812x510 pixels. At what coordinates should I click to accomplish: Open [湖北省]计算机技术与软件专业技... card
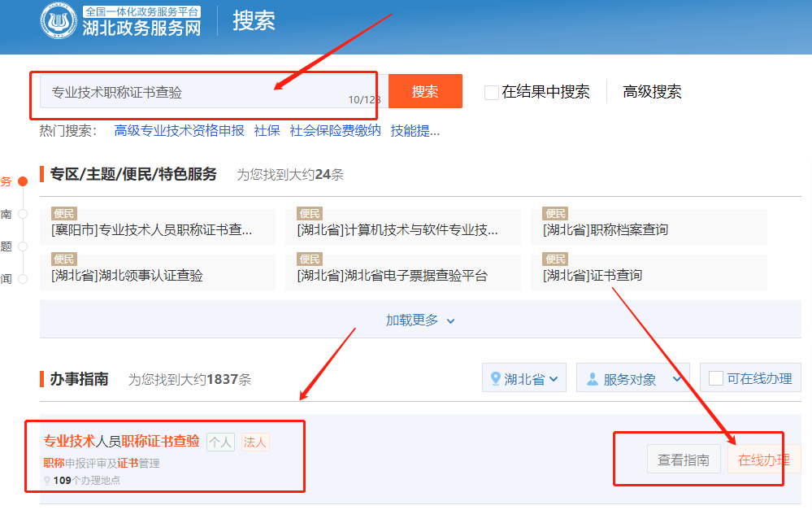(x=403, y=226)
